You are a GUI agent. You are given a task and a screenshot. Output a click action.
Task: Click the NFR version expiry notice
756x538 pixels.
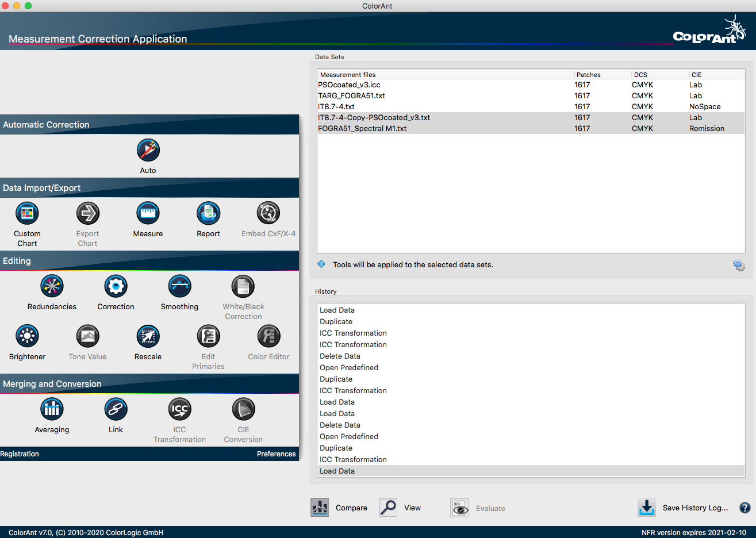click(694, 533)
